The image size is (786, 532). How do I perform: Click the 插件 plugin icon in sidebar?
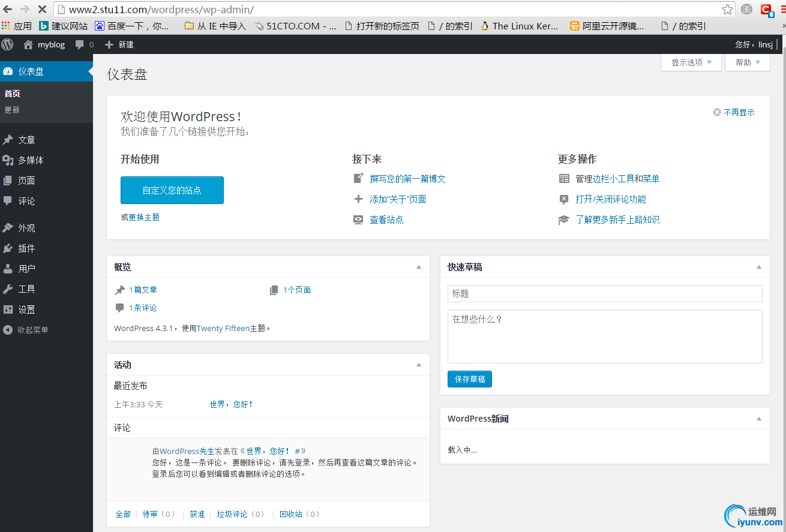(8, 248)
